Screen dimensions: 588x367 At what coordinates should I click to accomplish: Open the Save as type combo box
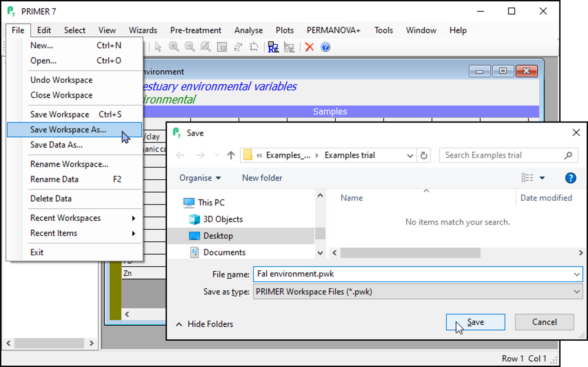point(418,292)
